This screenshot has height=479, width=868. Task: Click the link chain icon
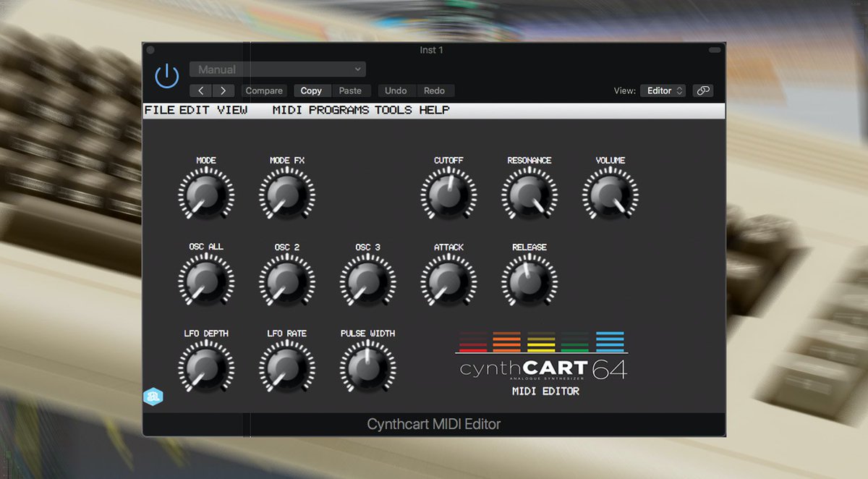pos(703,90)
